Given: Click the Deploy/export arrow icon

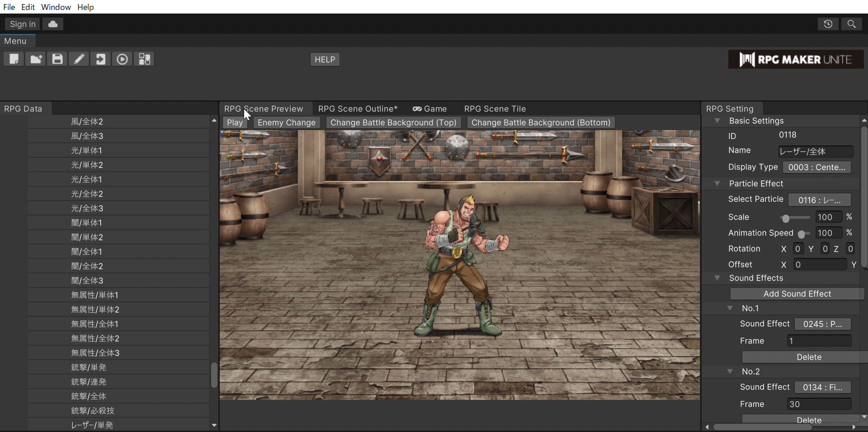Looking at the screenshot, I should [x=101, y=59].
